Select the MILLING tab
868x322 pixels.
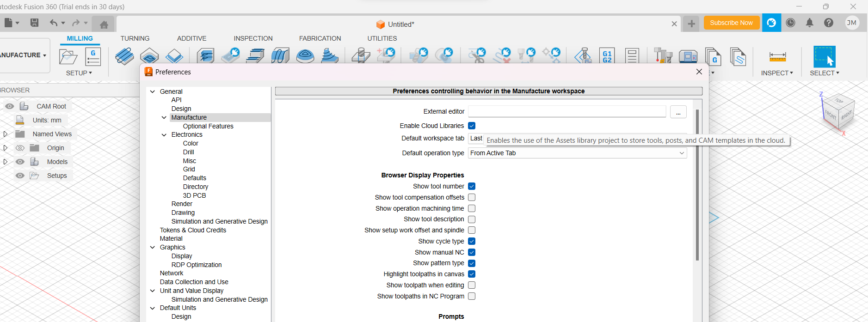pyautogui.click(x=80, y=38)
